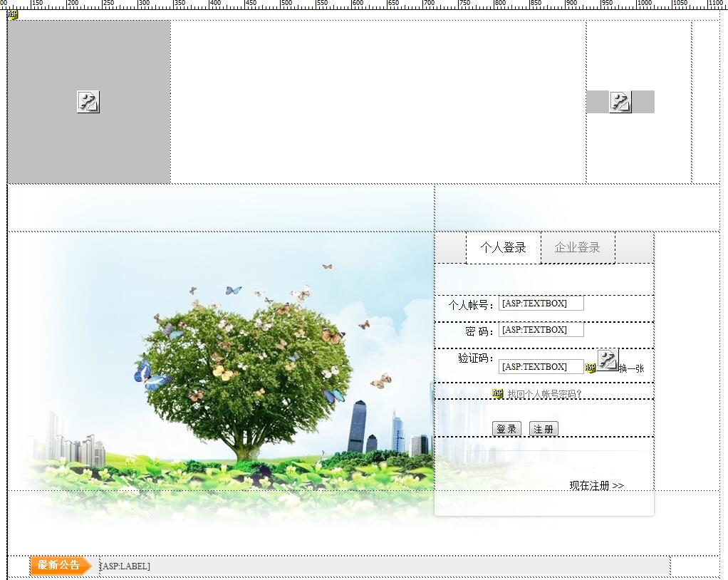This screenshot has height=580, width=728.
Task: Click the 验证码 textbox
Action: (x=541, y=367)
